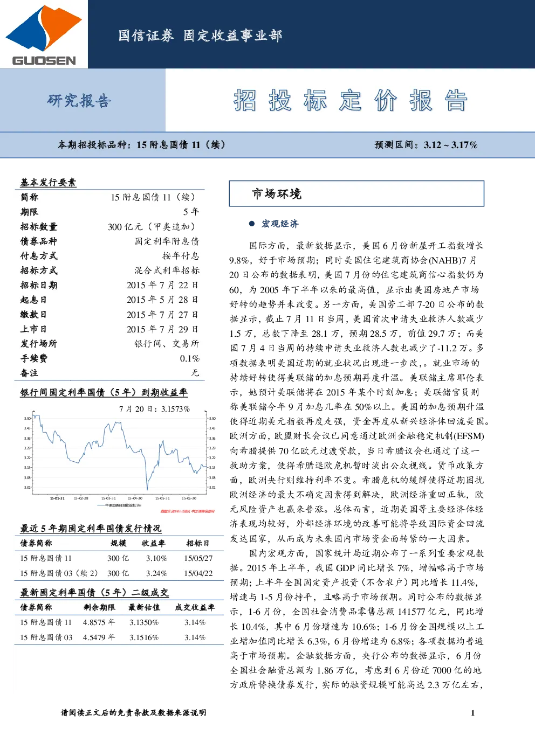
Task: Click the chart heading 银行间固定利率国债（5年）到期收益率
Action: (x=104, y=392)
